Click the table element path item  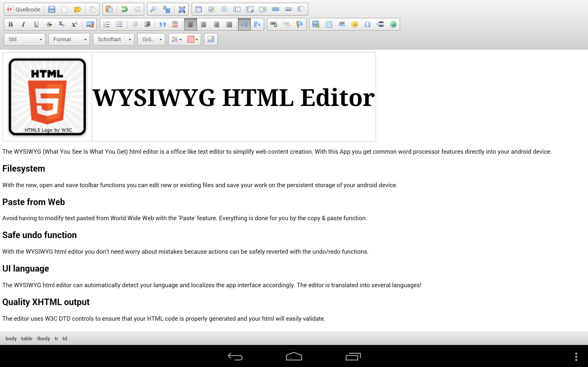tap(27, 338)
